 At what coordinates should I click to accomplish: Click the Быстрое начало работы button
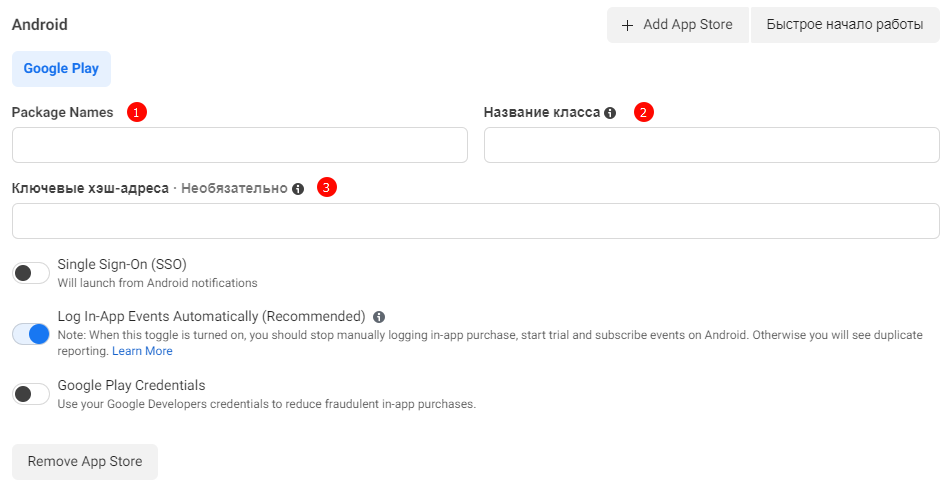pyautogui.click(x=844, y=25)
